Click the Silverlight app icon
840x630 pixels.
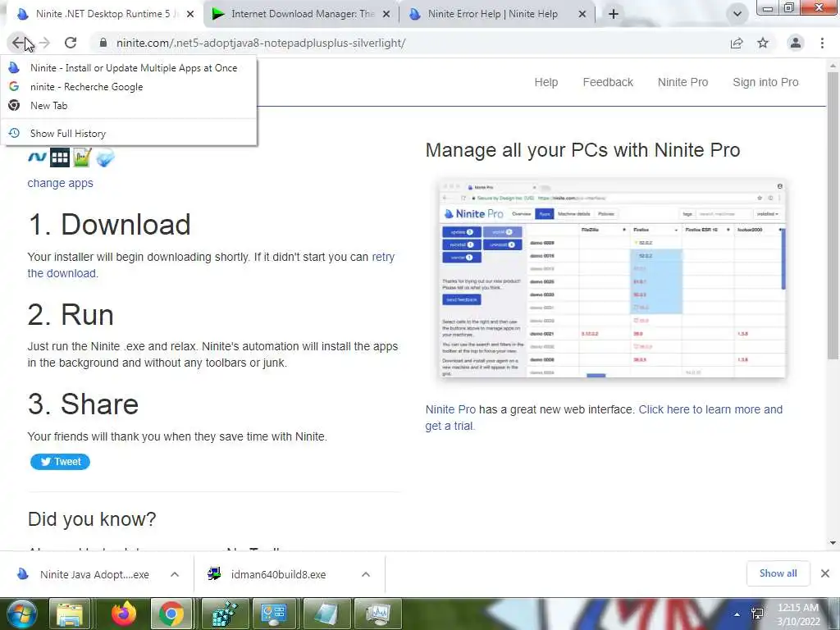click(x=105, y=157)
